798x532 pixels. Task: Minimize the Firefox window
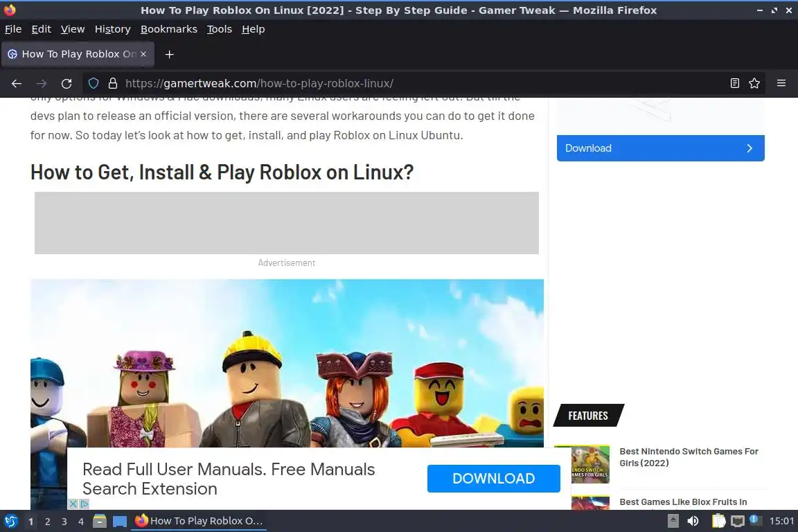point(760,10)
